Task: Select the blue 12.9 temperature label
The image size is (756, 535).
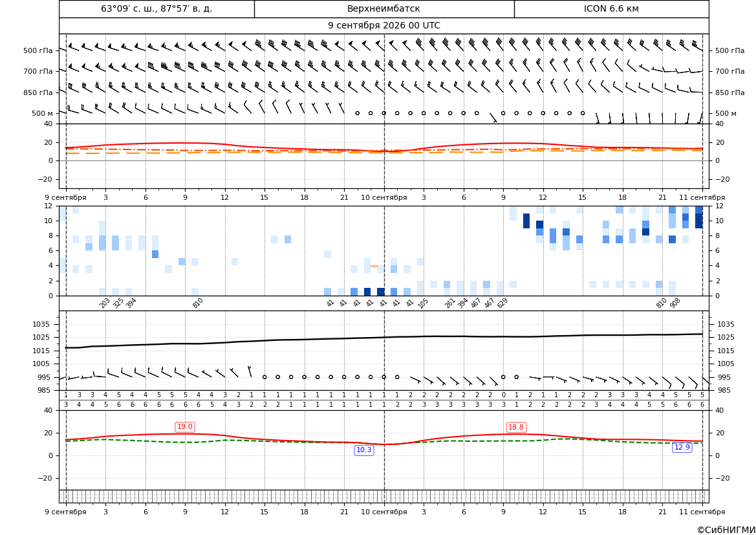Action: [682, 447]
